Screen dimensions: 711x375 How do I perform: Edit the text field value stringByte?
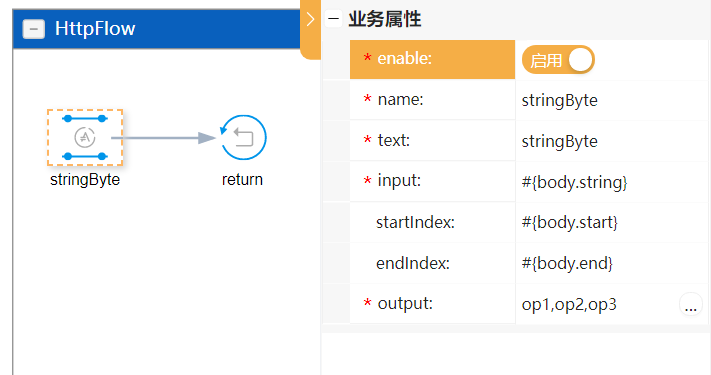pos(611,141)
